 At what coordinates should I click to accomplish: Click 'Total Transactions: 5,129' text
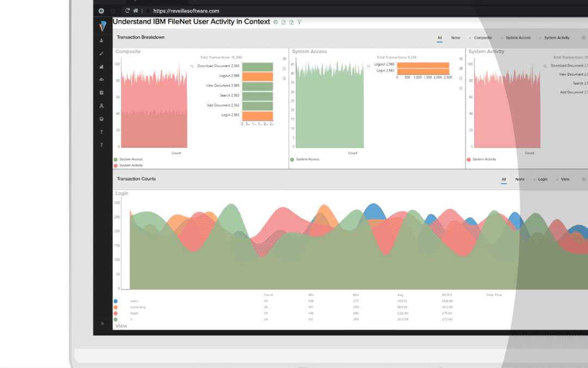[x=396, y=57]
